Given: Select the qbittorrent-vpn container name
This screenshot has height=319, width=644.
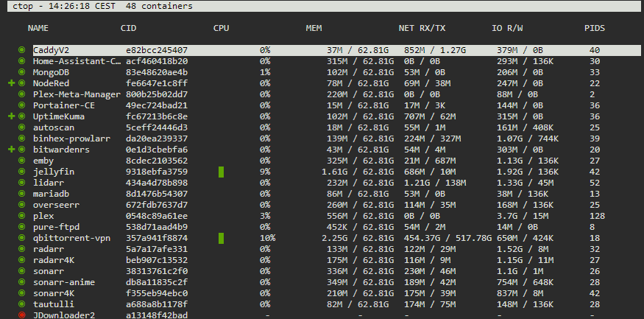Looking at the screenshot, I should pyautogui.click(x=72, y=238).
